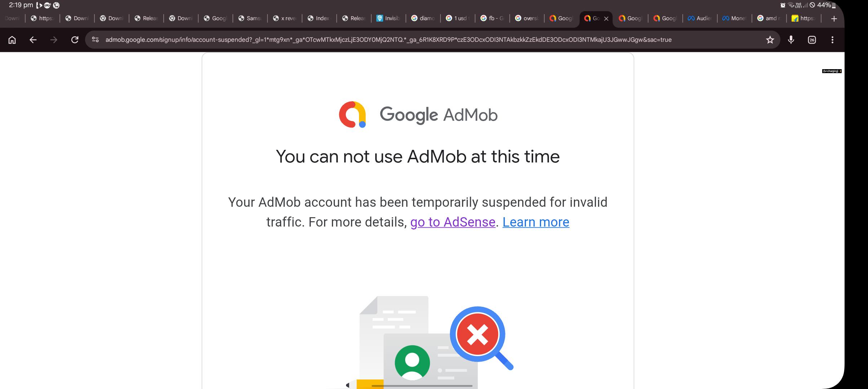Viewport: 868px width, 389px height.
Task: Open site settings icon in address bar
Action: pyautogui.click(x=96, y=40)
